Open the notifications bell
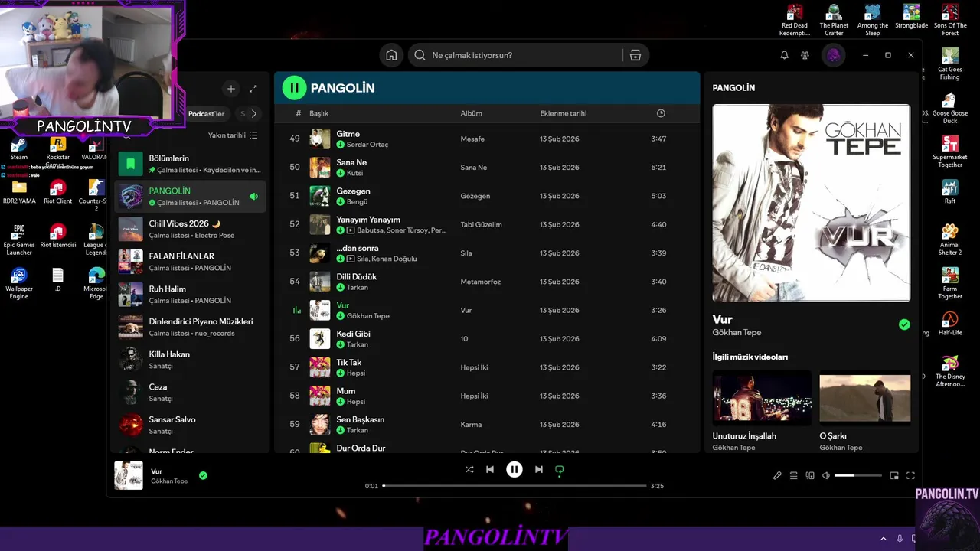 784,55
